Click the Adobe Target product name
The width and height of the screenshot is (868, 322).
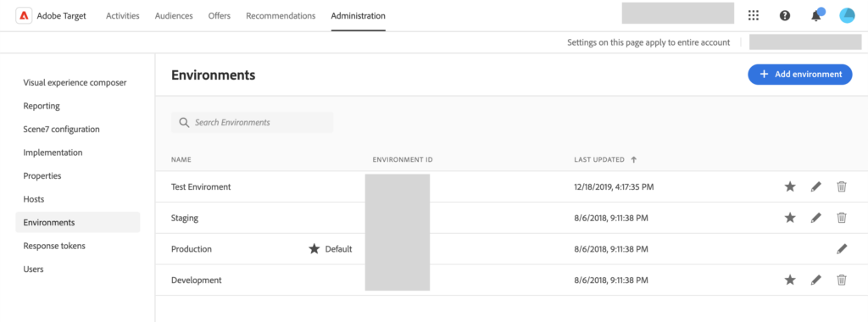tap(61, 16)
